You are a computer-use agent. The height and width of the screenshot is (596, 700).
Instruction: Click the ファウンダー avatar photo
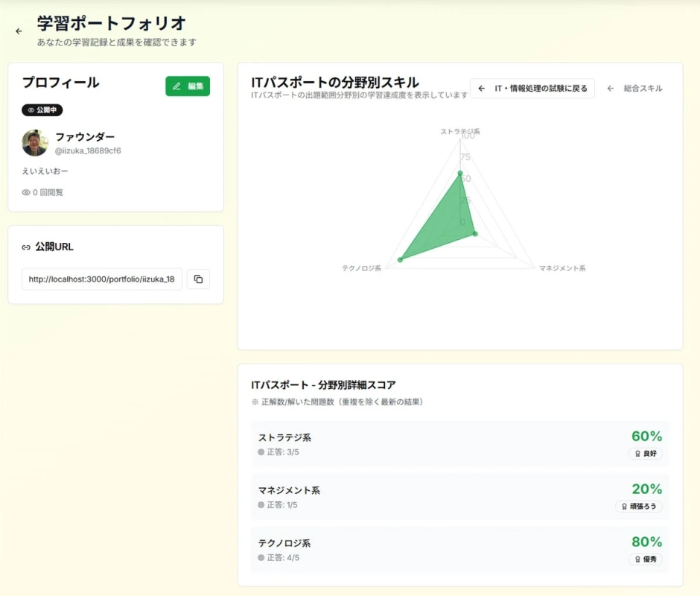33,142
